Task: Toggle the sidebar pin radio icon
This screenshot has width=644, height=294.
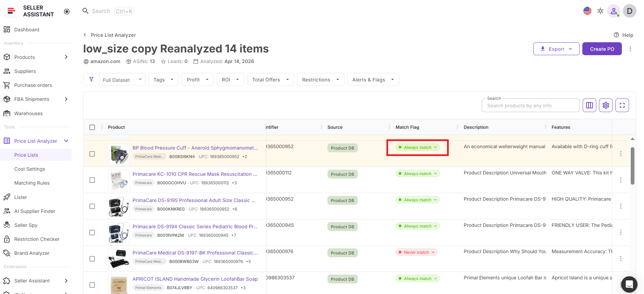Action: click(67, 12)
